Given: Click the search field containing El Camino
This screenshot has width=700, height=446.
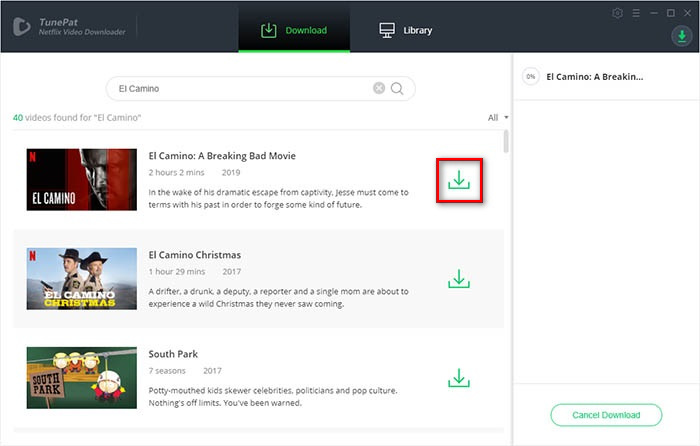Looking at the screenshot, I should tap(261, 88).
